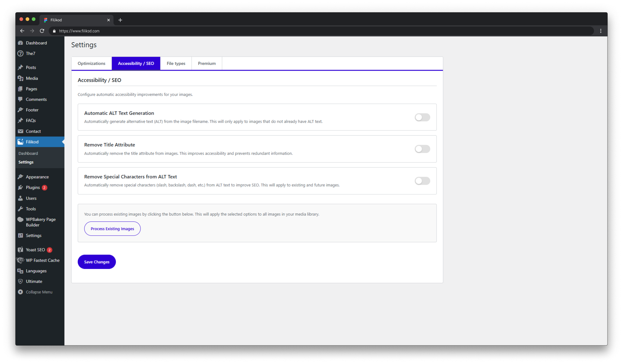This screenshot has height=364, width=623.
Task: Enable Automatic ALT Text Generation
Action: (422, 117)
